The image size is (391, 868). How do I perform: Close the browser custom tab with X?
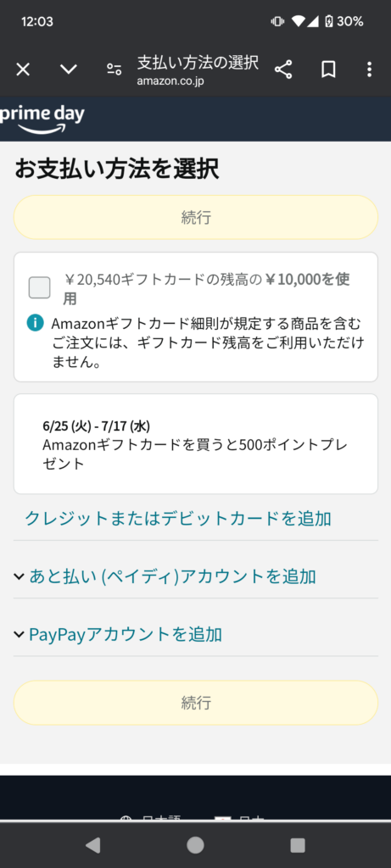pyautogui.click(x=23, y=70)
